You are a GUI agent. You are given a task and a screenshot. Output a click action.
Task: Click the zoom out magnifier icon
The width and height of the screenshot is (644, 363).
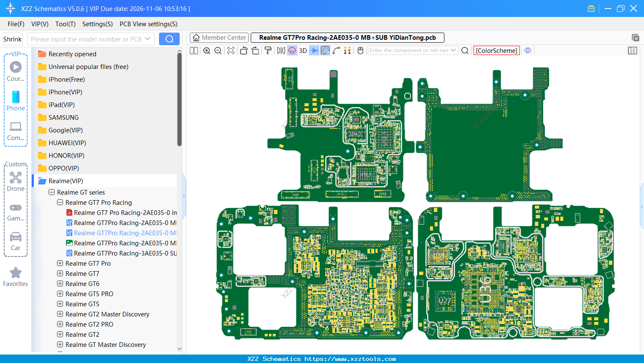pos(218,51)
